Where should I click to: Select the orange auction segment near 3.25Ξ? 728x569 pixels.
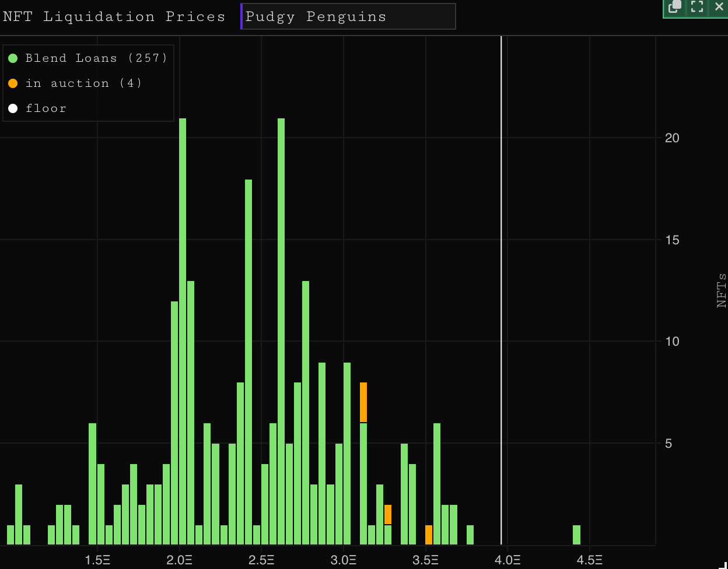(x=388, y=515)
